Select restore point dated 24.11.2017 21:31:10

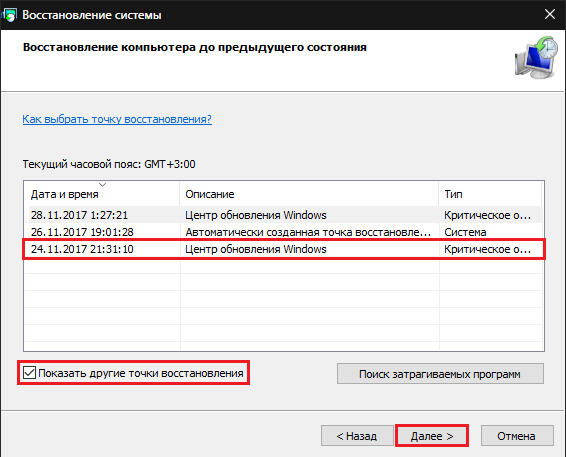coord(284,249)
